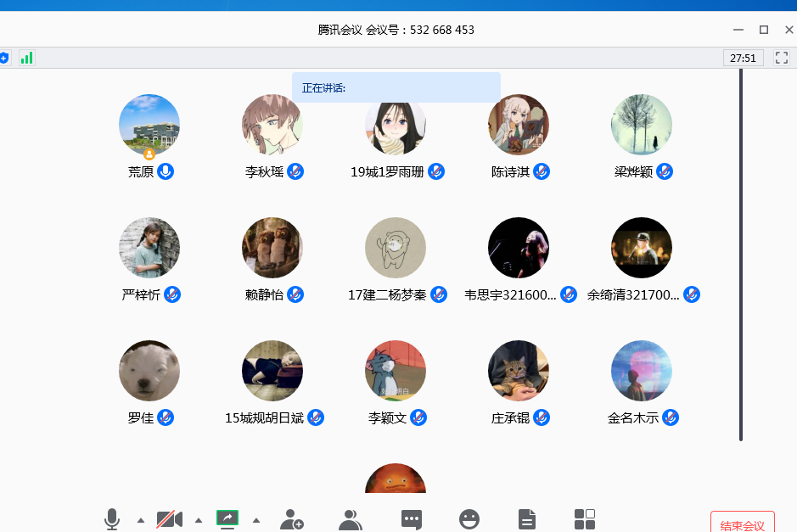
Task: Click the 结束会议 end meeting button
Action: (x=743, y=524)
